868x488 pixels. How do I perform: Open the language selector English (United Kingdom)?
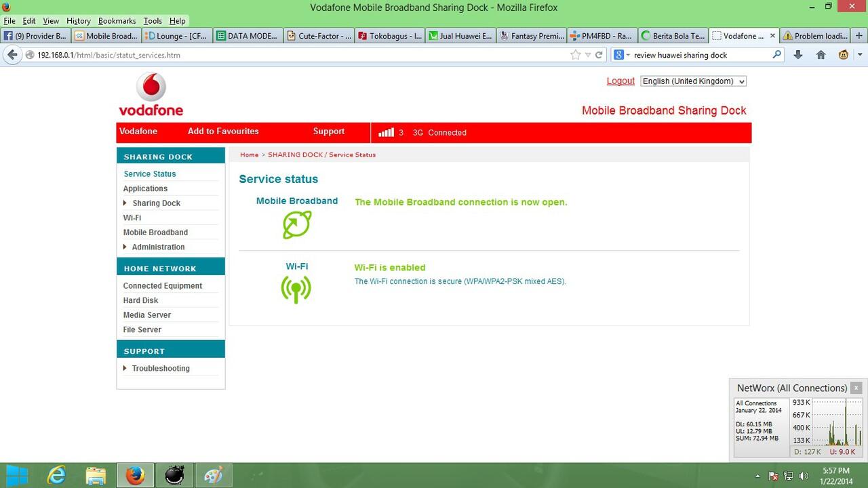(x=693, y=81)
